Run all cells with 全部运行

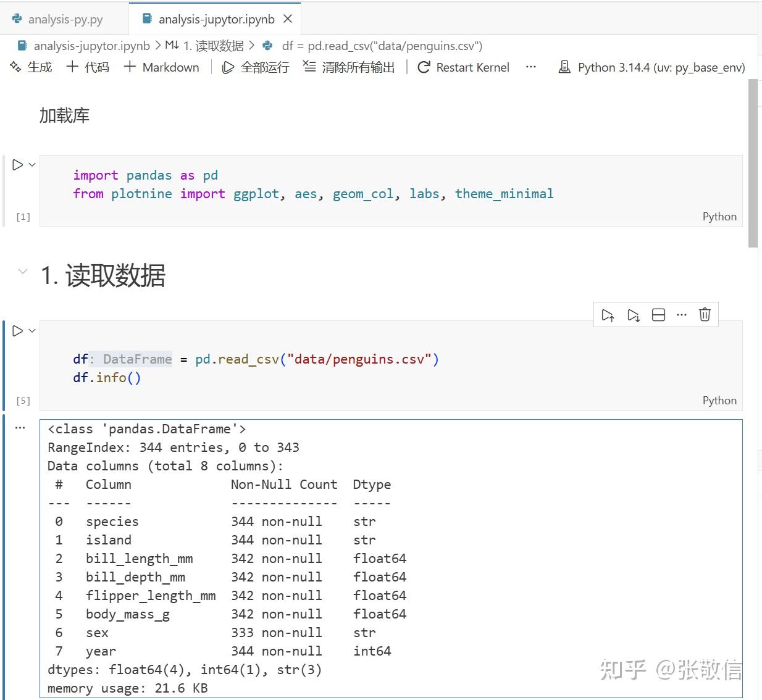point(256,67)
